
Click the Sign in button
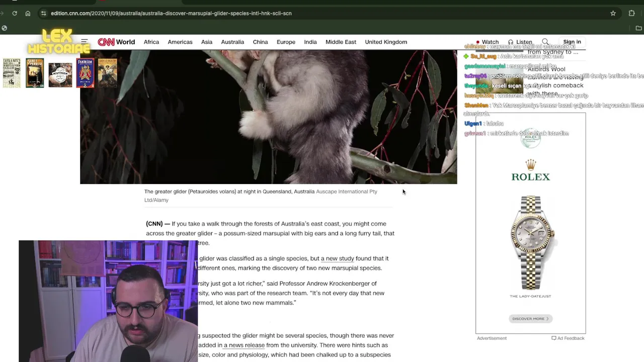coord(572,42)
